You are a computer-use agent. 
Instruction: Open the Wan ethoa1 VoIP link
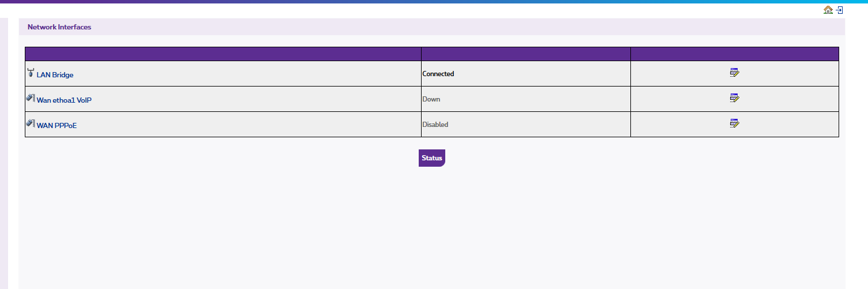64,100
